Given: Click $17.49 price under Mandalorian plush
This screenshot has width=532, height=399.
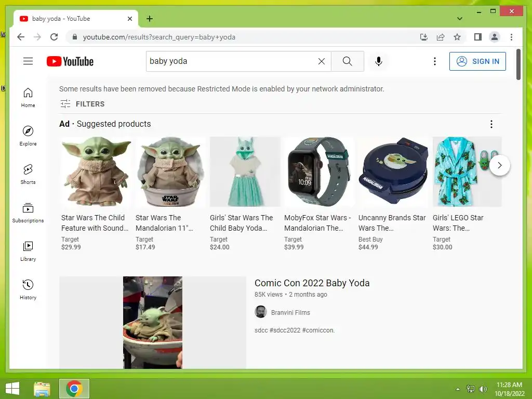Looking at the screenshot, I should coord(145,247).
